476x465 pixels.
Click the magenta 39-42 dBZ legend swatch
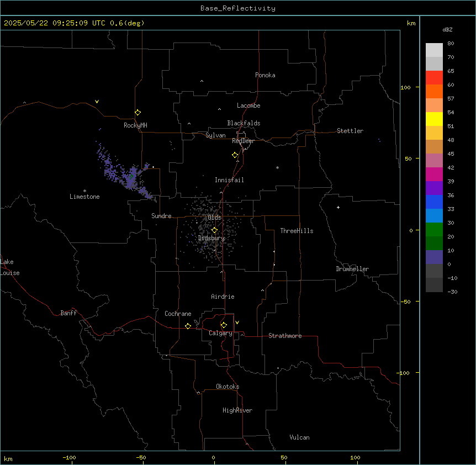pos(434,174)
